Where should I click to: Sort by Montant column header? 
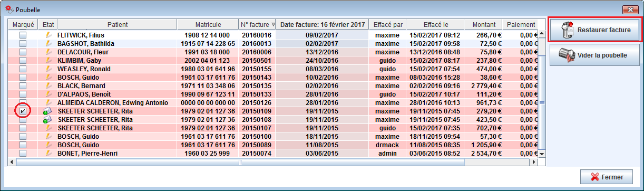click(483, 24)
